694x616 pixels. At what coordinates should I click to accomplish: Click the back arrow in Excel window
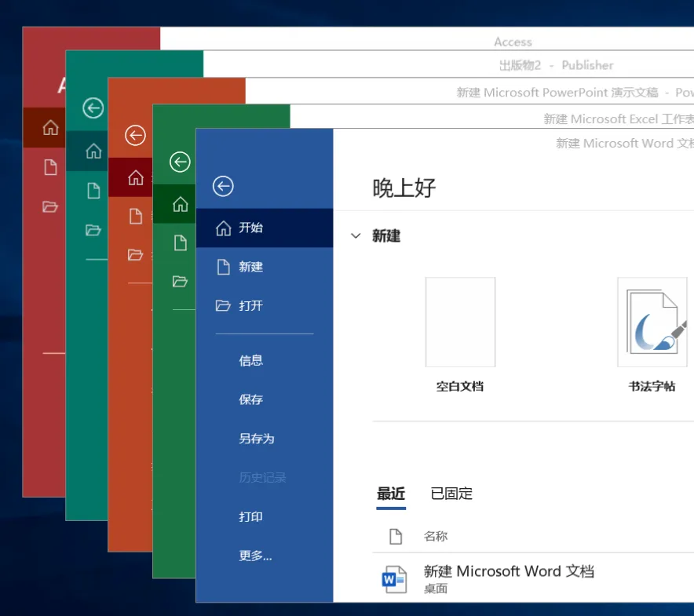tap(180, 162)
